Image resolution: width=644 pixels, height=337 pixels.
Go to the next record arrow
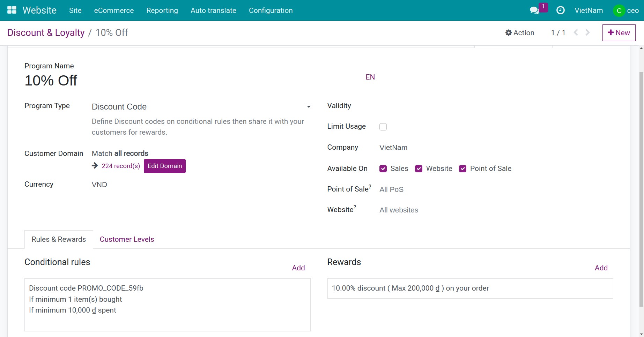588,32
